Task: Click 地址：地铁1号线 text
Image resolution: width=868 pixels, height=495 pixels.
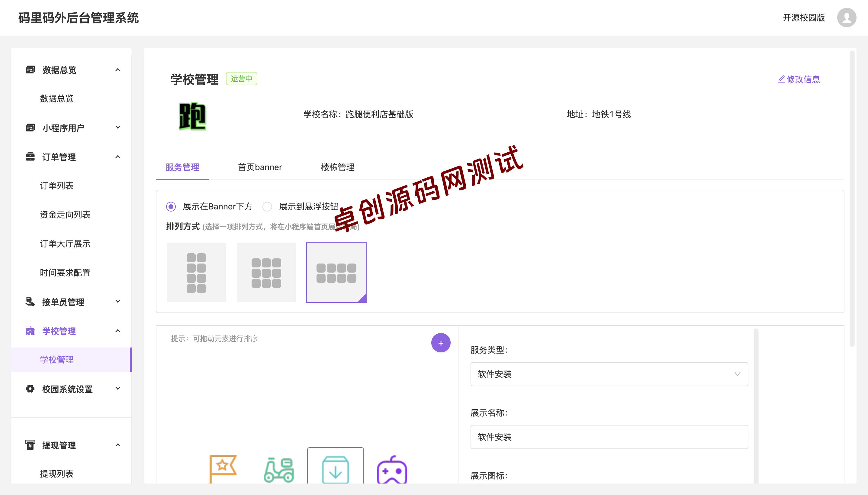Action: coord(599,114)
